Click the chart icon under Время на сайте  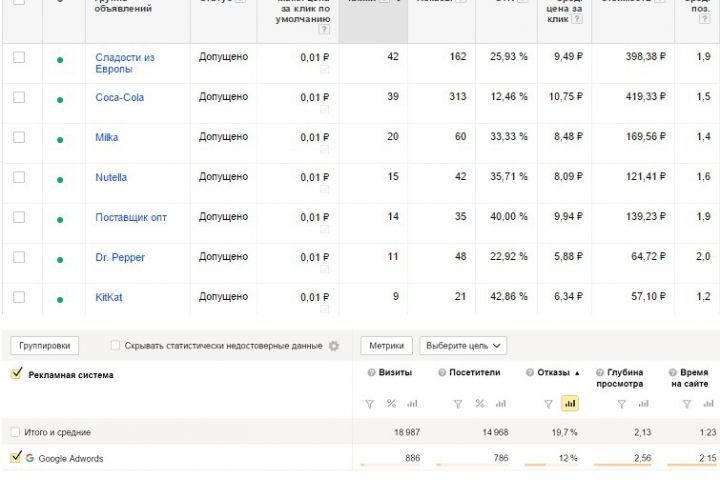point(708,404)
